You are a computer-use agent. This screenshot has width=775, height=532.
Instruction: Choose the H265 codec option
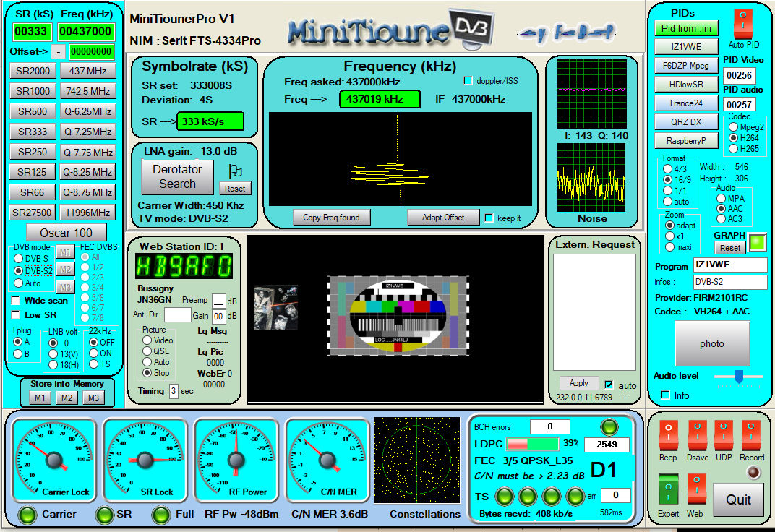734,149
